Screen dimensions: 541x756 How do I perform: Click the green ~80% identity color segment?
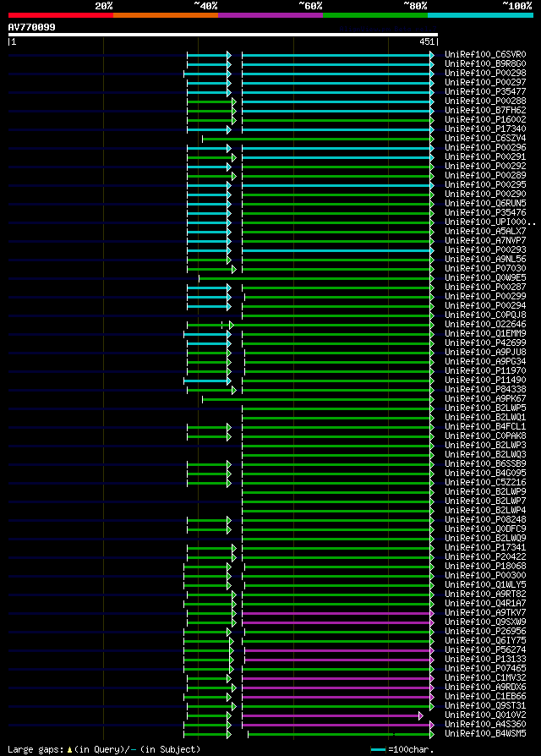(375, 15)
